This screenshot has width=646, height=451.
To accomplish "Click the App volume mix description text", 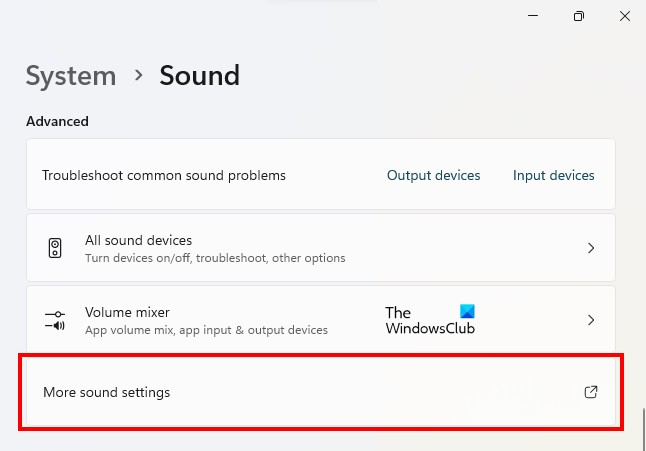I will pyautogui.click(x=206, y=330).
